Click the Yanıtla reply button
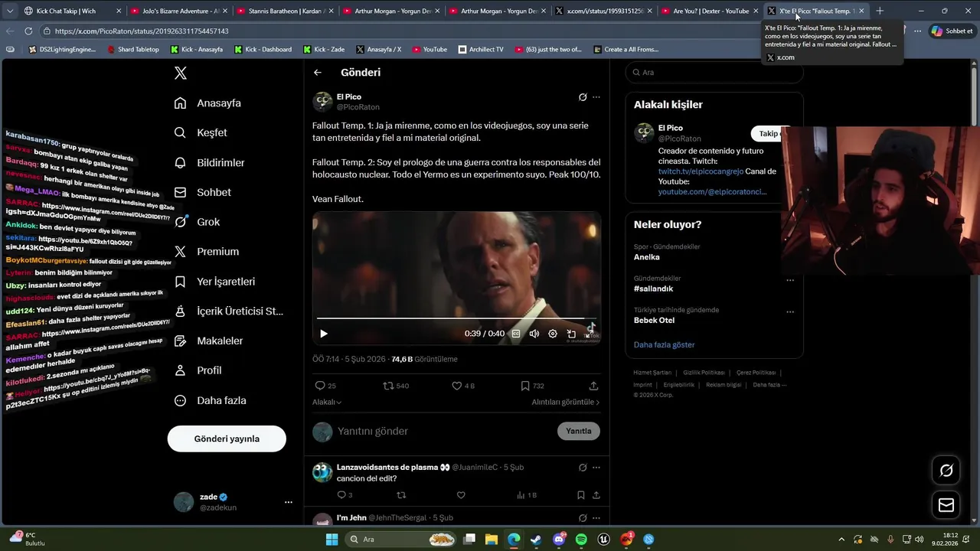Image resolution: width=980 pixels, height=551 pixels. point(579,431)
